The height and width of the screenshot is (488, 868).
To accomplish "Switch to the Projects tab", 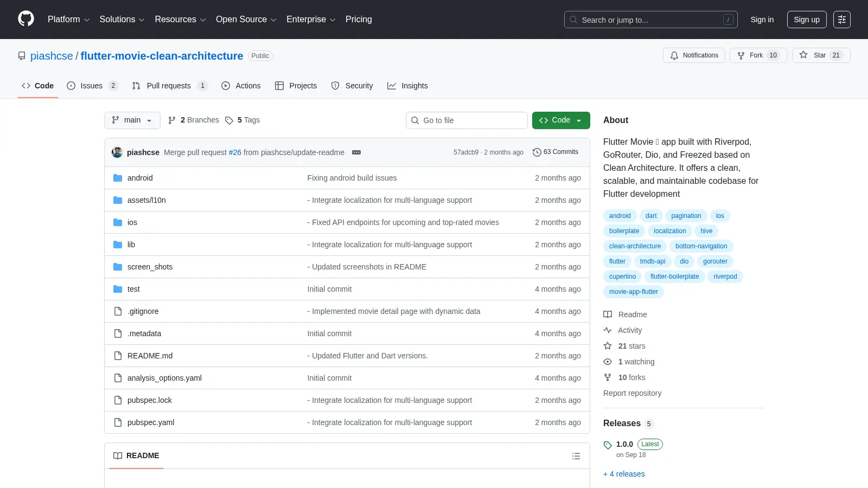I will coord(296,86).
